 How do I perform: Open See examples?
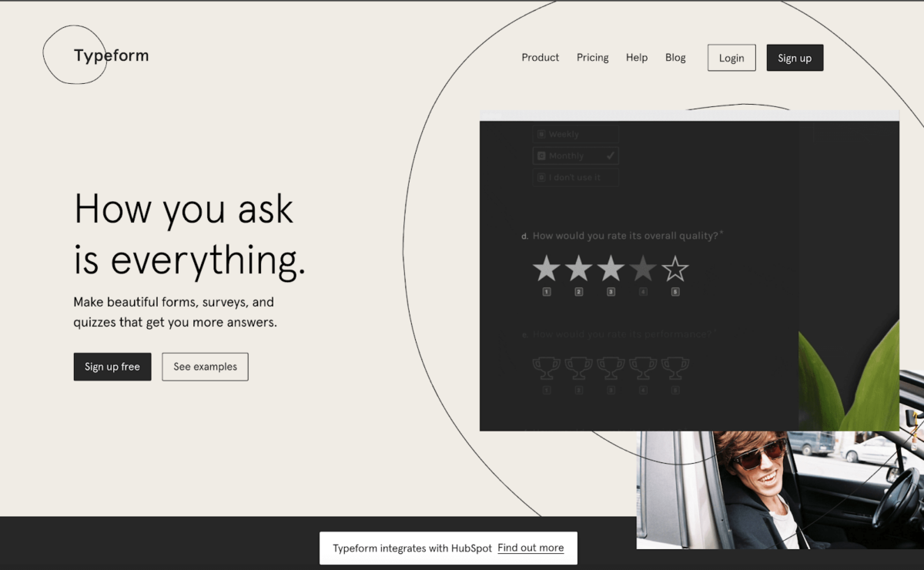[205, 367]
